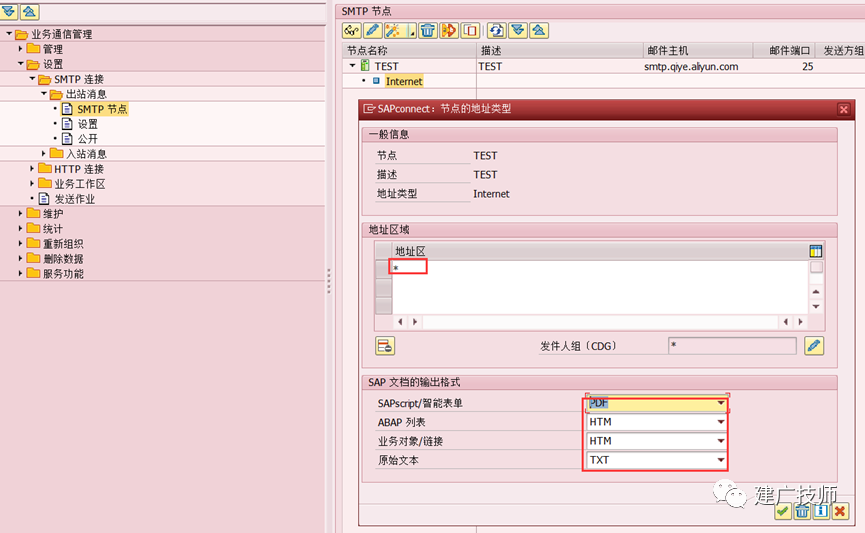Expand the 业务工作区 folder

[x=32, y=183]
